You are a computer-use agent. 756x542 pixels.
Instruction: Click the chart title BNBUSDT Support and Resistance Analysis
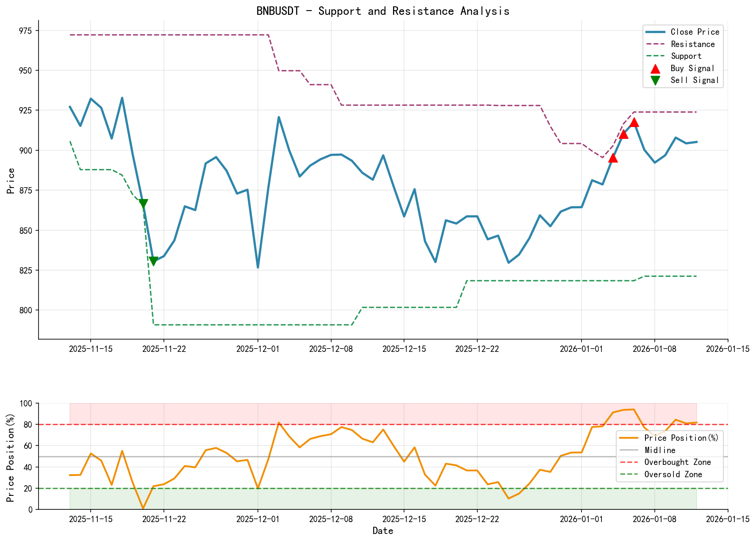click(x=383, y=11)
